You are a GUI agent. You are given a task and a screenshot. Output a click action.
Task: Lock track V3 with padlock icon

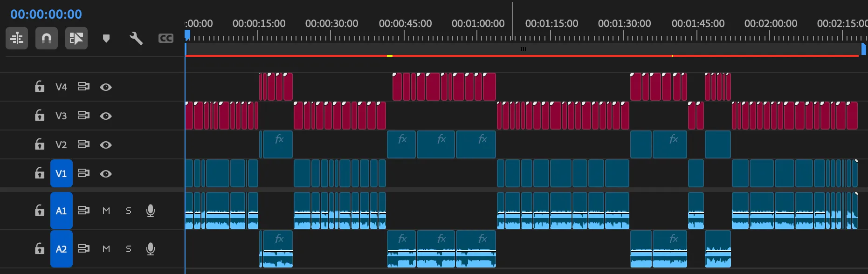pyautogui.click(x=40, y=116)
